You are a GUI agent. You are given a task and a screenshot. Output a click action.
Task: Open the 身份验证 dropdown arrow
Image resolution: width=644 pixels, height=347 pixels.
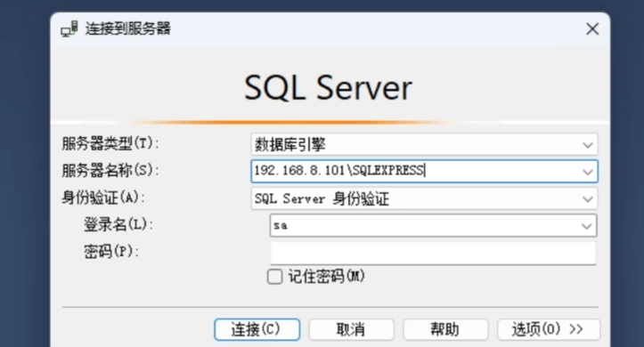588,199
